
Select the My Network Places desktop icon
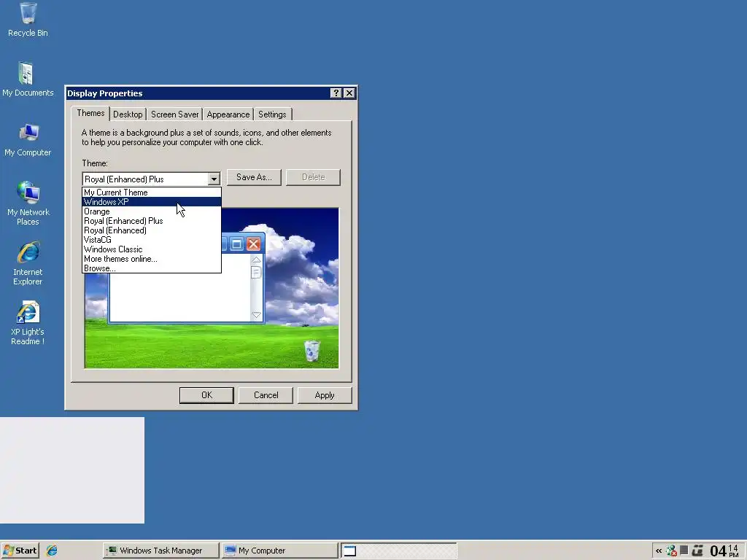(28, 203)
